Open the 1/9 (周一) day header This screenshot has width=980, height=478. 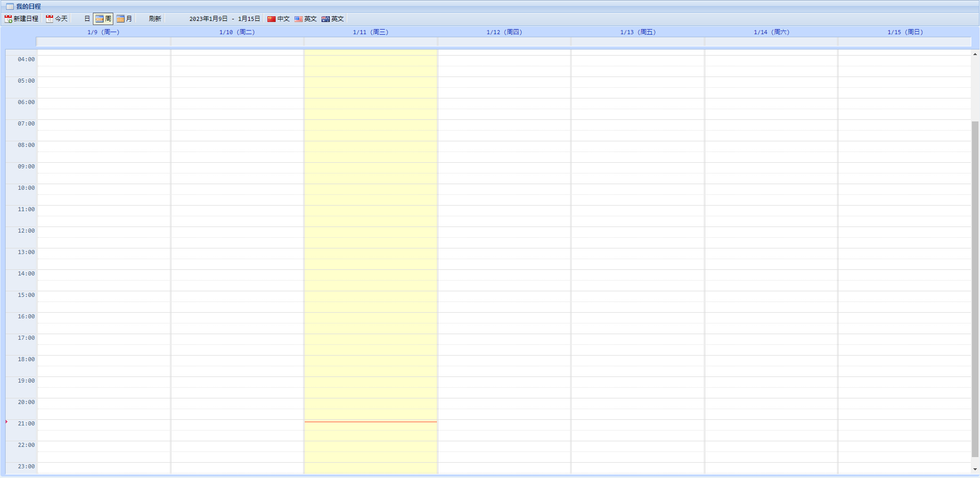[x=104, y=32]
